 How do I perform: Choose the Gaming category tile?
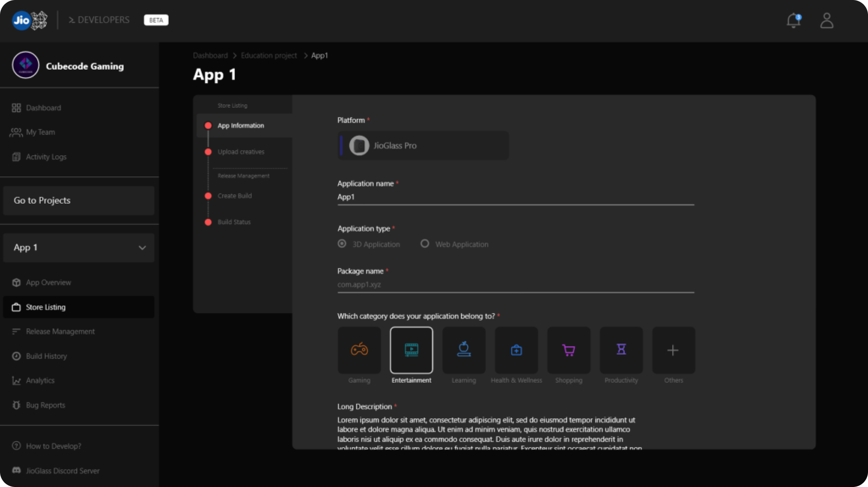pos(359,350)
